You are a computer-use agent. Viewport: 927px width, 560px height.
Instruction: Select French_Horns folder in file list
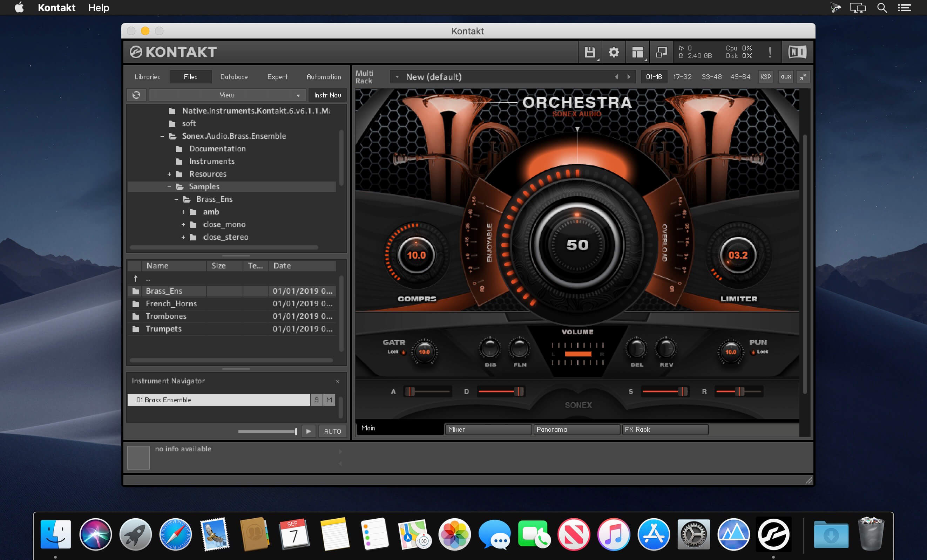click(x=231, y=303)
